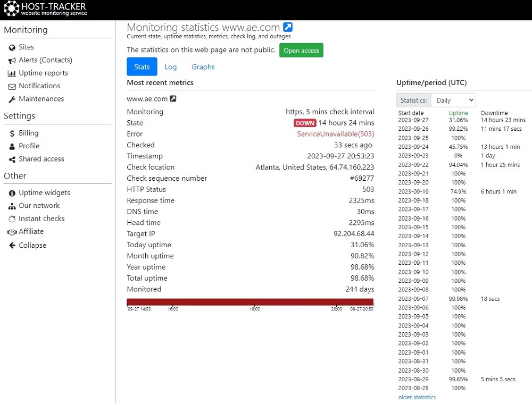Switch to the Graphs tab
Image resolution: width=532 pixels, height=403 pixels.
coord(203,67)
